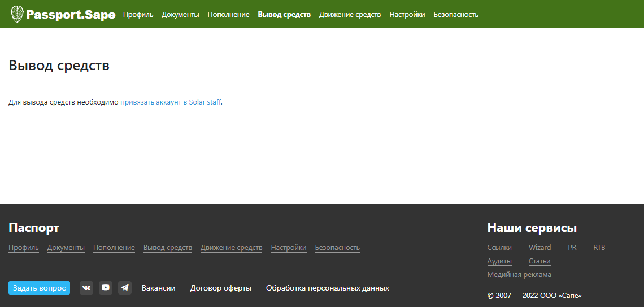Click the © 2007 — 2022 ООО «Сапе» text
644x307 pixels.
click(x=534, y=296)
